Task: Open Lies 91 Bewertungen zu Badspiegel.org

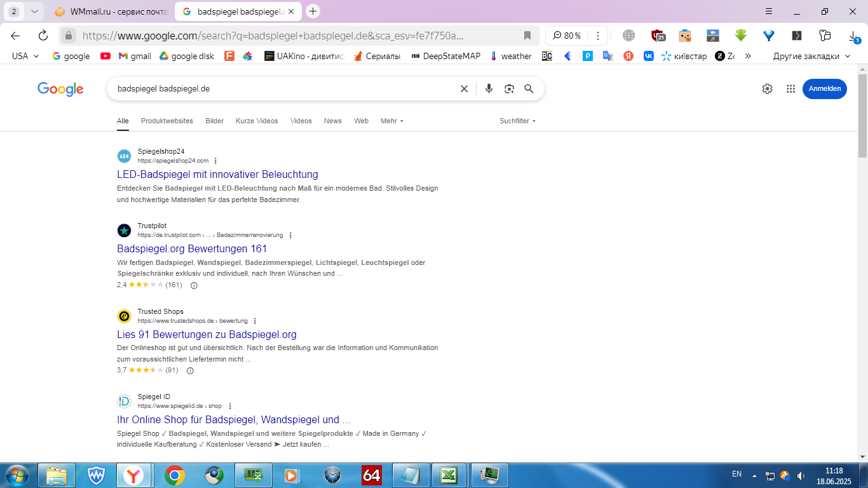Action: 207,334
